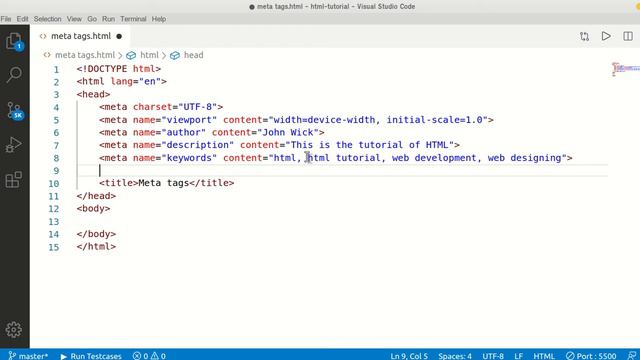
Task: Expand the head breadcrumb item
Action: pyautogui.click(x=193, y=55)
